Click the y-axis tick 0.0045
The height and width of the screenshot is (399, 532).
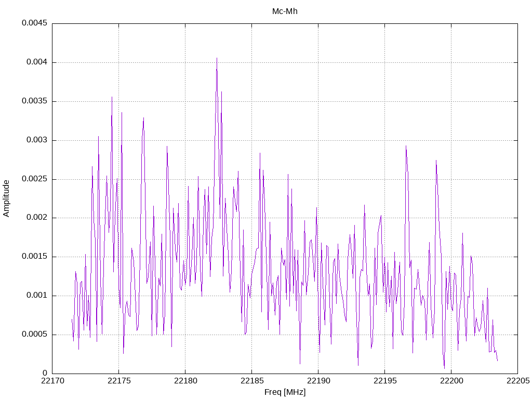(x=34, y=23)
